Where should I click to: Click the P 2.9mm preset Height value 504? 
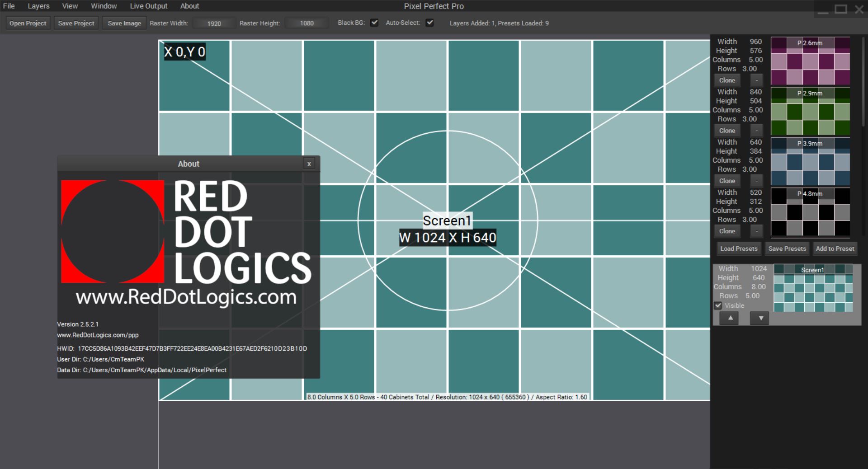[x=756, y=101]
